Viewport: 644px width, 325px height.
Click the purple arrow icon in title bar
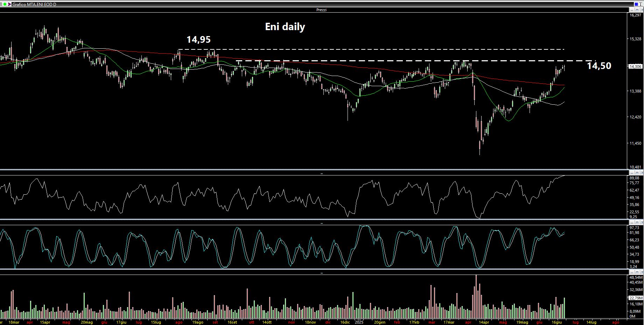click(9, 4)
